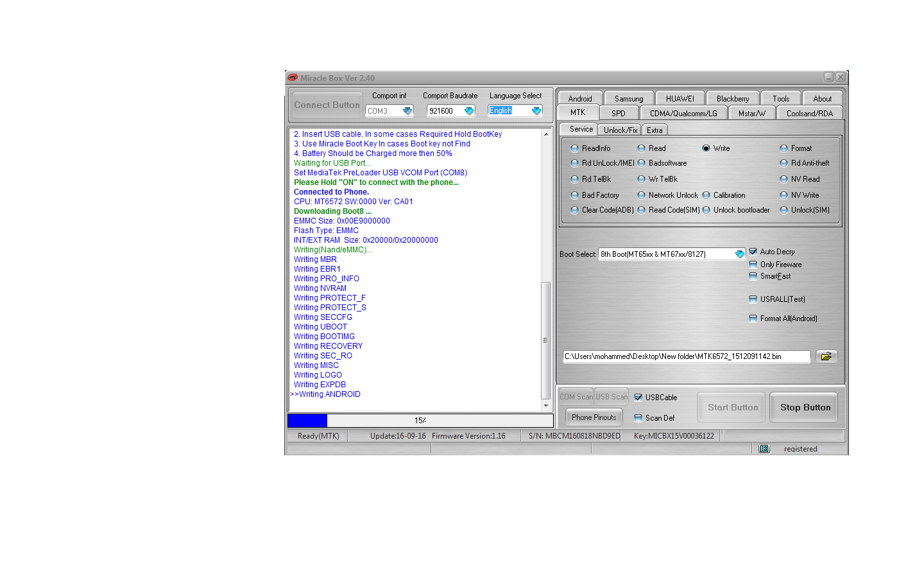Image resolution: width=924 pixels, height=578 pixels.
Task: Choose the Badsoftware radio button
Action: coord(641,163)
